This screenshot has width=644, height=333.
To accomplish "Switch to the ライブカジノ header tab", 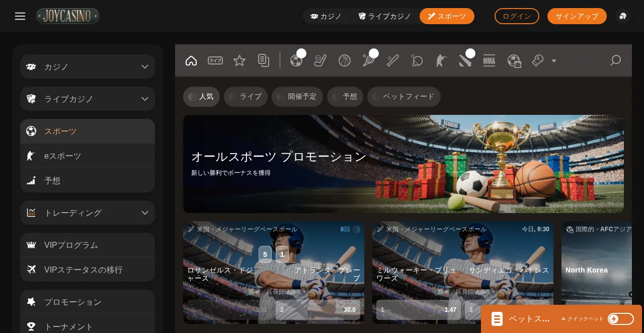I will point(385,16).
